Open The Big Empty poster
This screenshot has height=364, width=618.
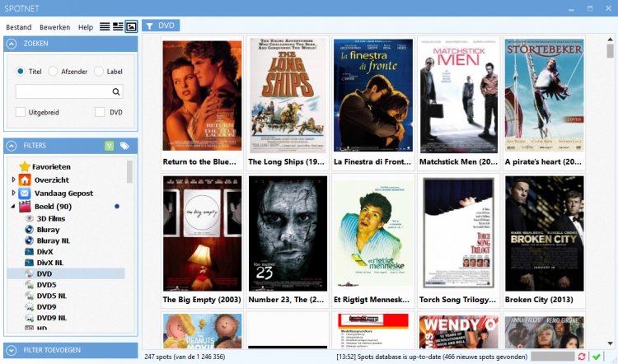coord(202,233)
